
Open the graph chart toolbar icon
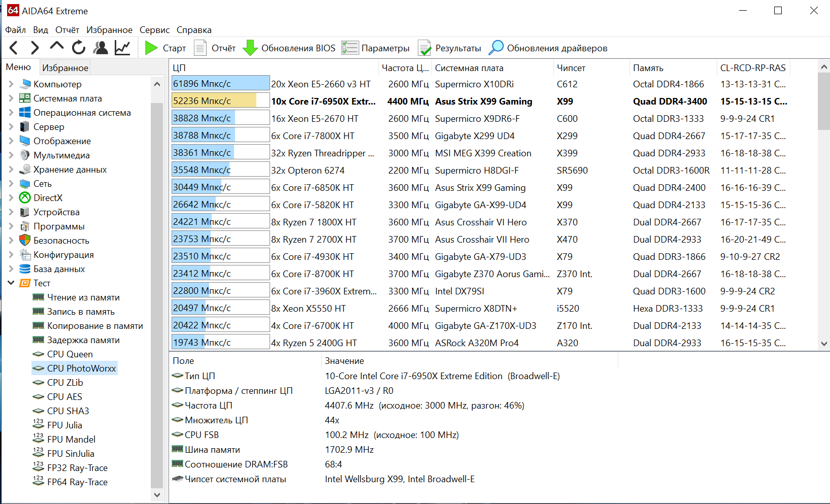click(122, 48)
